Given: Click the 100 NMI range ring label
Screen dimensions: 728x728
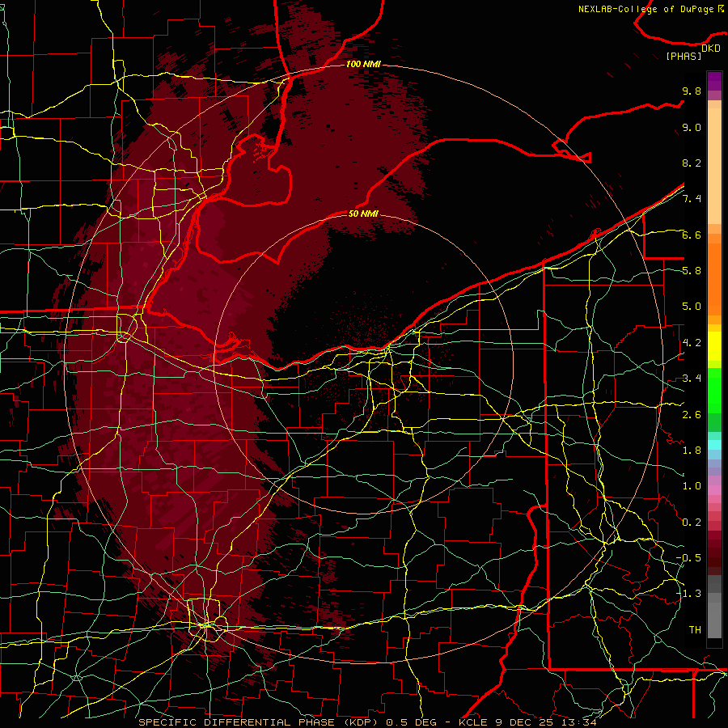Looking at the screenshot, I should 363,64.
